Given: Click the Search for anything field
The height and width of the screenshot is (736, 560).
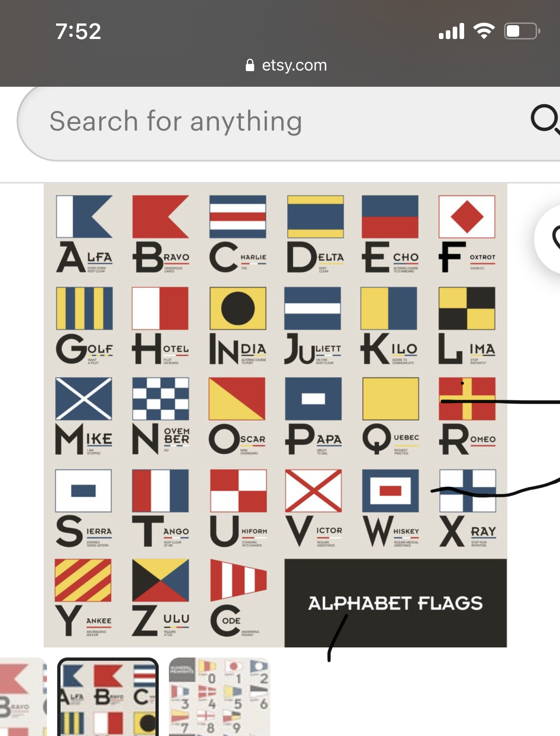Looking at the screenshot, I should click(275, 122).
